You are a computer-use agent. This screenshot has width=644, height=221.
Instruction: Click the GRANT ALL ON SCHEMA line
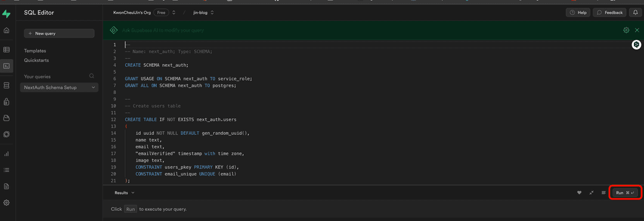coord(181,85)
